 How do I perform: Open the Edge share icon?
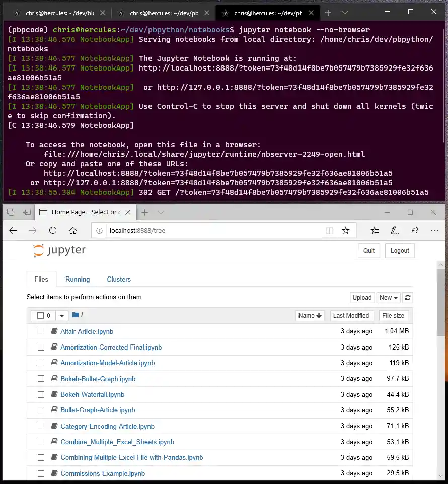pos(414,230)
